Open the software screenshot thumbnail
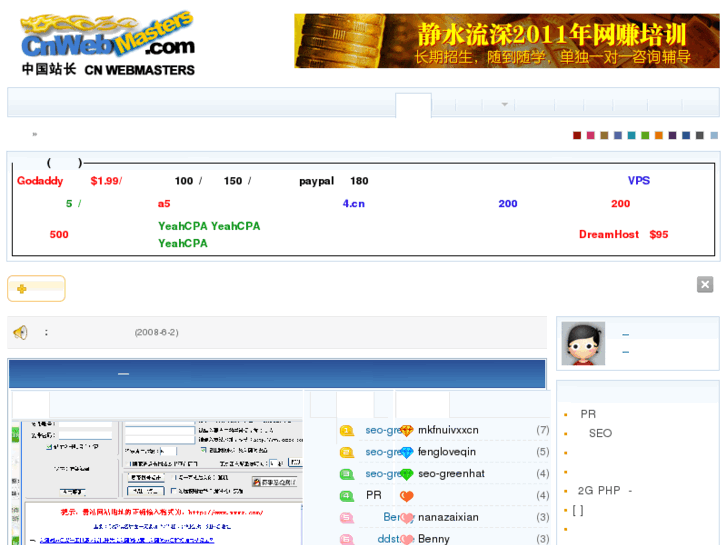Image resolution: width=727 pixels, height=545 pixels. point(157,482)
